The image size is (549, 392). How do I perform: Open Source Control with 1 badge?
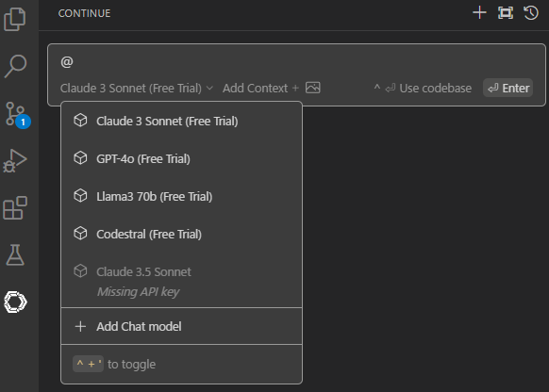pos(18,114)
